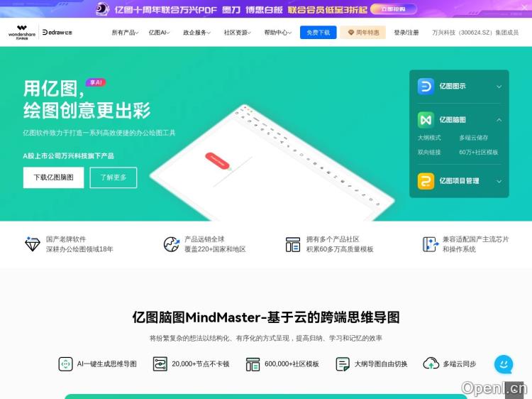This screenshot has width=532, height=399.
Task: Click the 深耕办公绘图领域18年 text
Action: click(79, 249)
